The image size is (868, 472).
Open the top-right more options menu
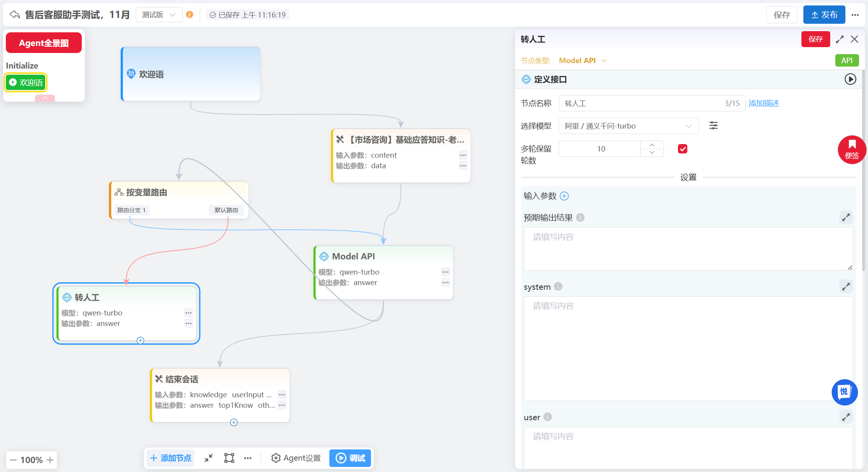(855, 15)
